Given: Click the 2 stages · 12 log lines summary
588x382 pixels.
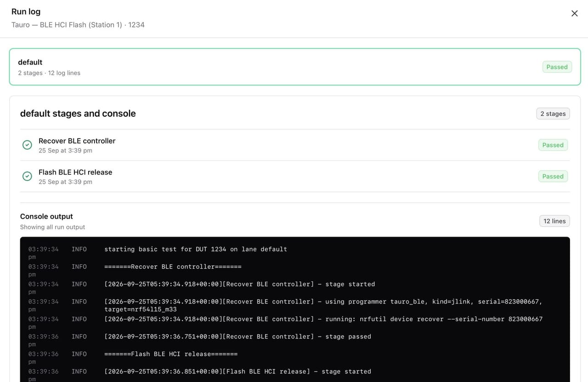Looking at the screenshot, I should (49, 73).
